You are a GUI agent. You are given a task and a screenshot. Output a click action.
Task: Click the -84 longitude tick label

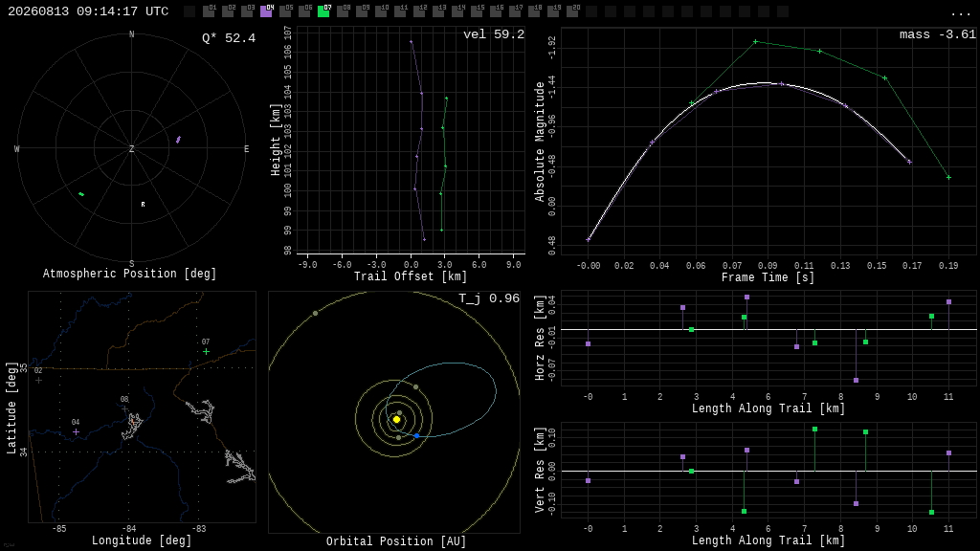tap(129, 528)
